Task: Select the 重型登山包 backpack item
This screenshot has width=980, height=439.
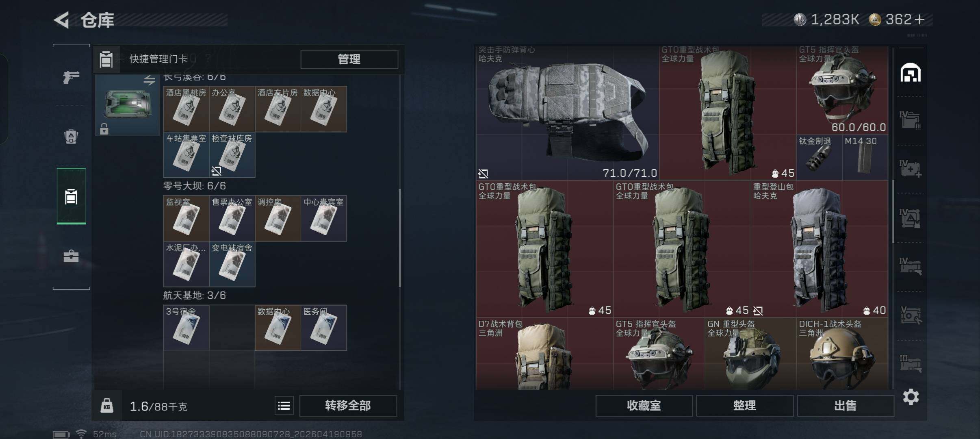Action: tap(820, 249)
